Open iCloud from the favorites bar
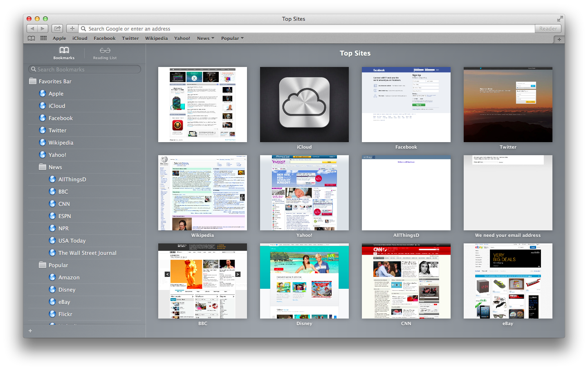Screen dimensions: 588x370 click(80, 38)
